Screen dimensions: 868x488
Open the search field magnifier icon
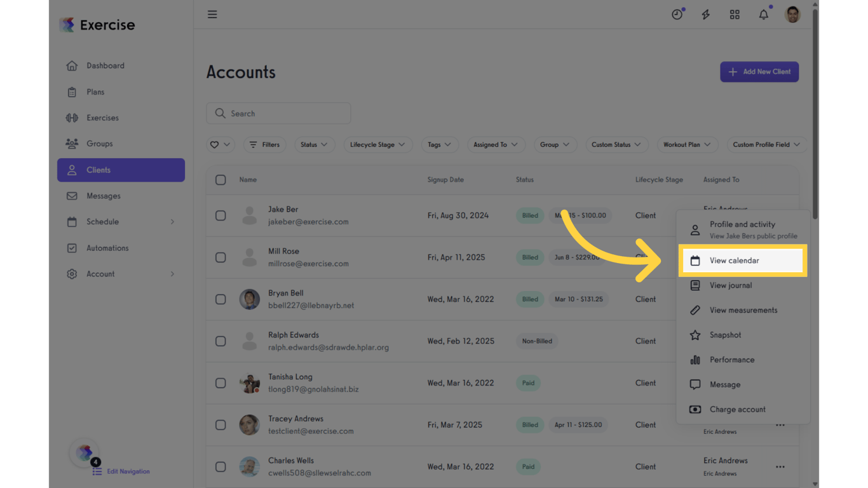click(220, 113)
